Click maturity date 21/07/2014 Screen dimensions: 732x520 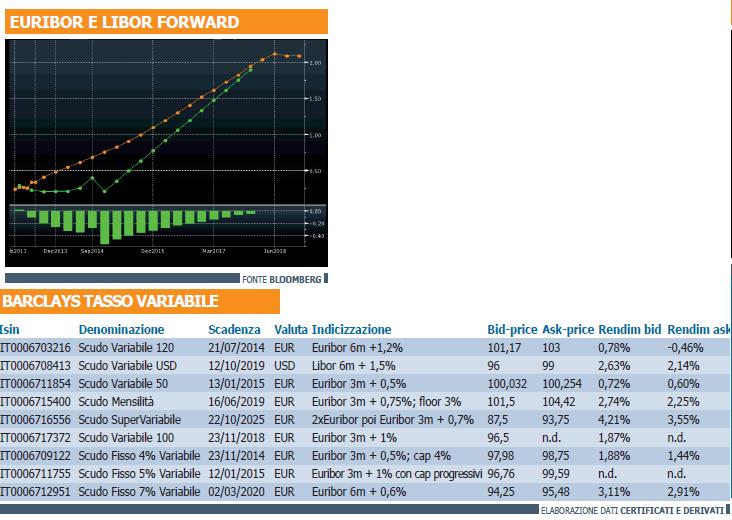point(236,348)
